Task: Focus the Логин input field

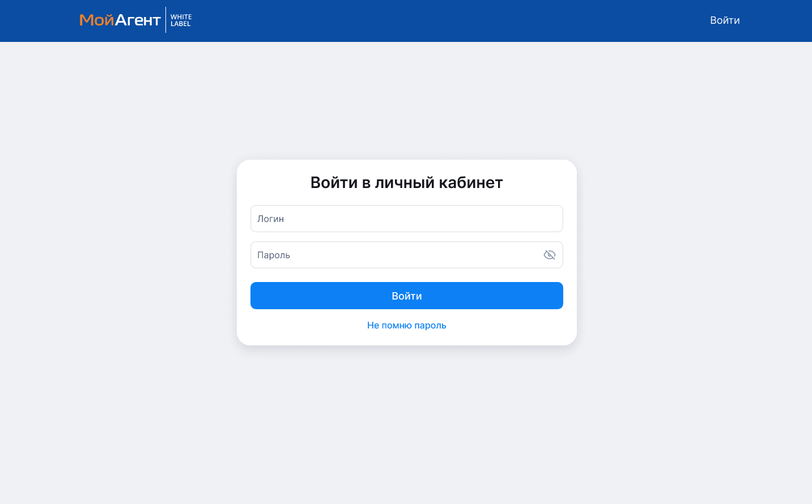Action: click(406, 219)
